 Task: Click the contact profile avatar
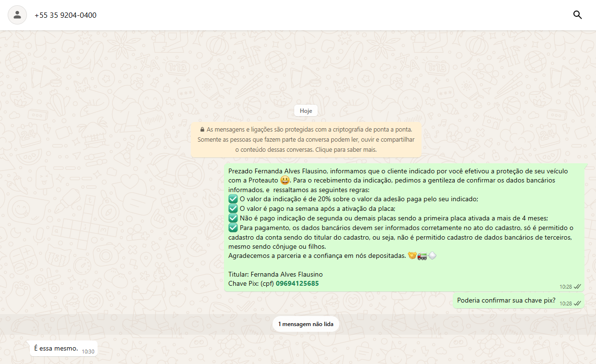(x=17, y=15)
